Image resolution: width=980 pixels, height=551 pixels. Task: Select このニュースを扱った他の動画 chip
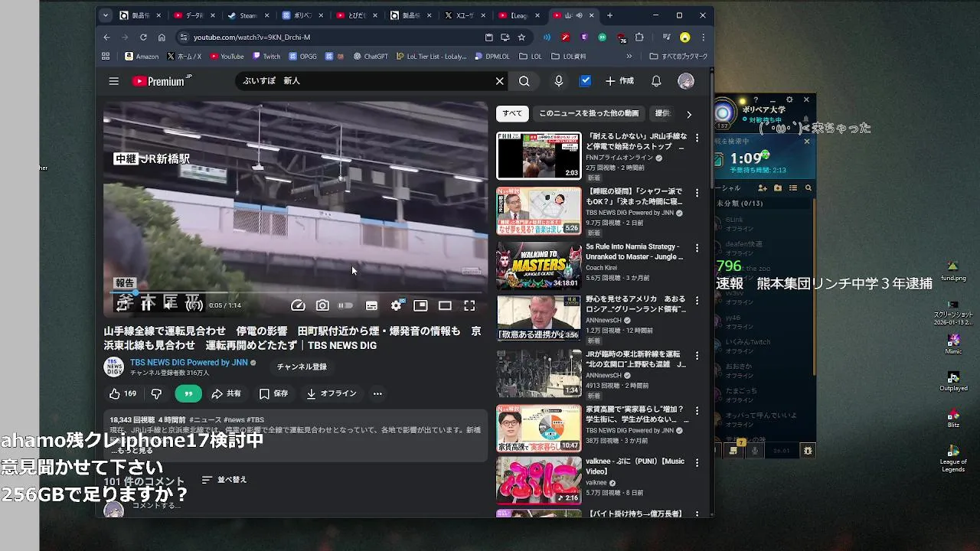coord(588,113)
